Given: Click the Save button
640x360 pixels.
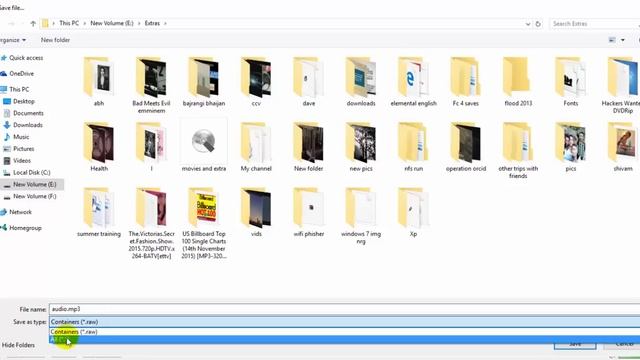Looking at the screenshot, I should pyautogui.click(x=575, y=345).
